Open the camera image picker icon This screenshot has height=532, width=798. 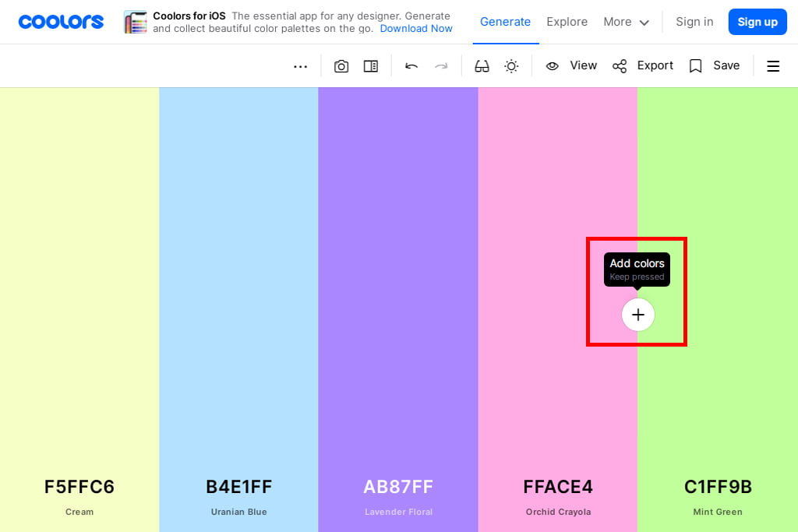tap(341, 66)
